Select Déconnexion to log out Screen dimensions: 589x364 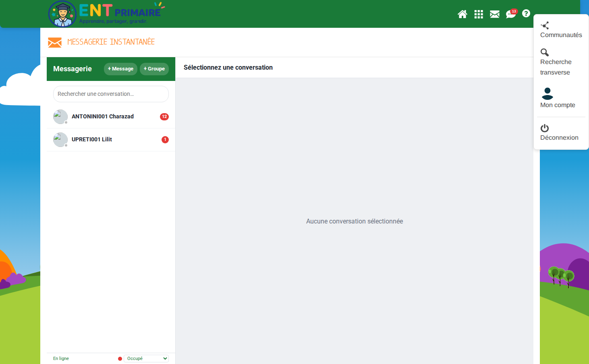[561, 132]
